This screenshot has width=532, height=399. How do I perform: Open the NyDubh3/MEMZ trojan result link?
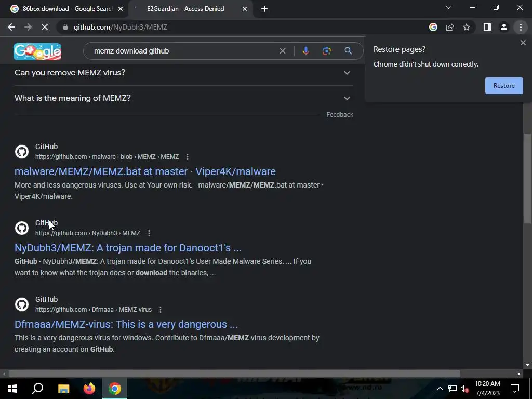pyautogui.click(x=128, y=248)
